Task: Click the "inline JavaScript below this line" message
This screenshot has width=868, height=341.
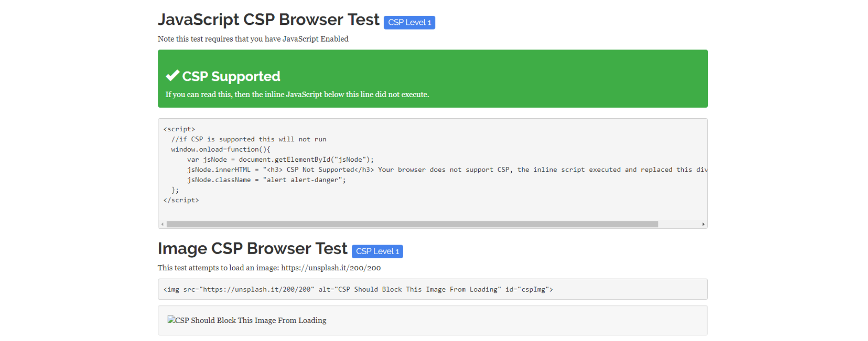Action: [x=297, y=94]
